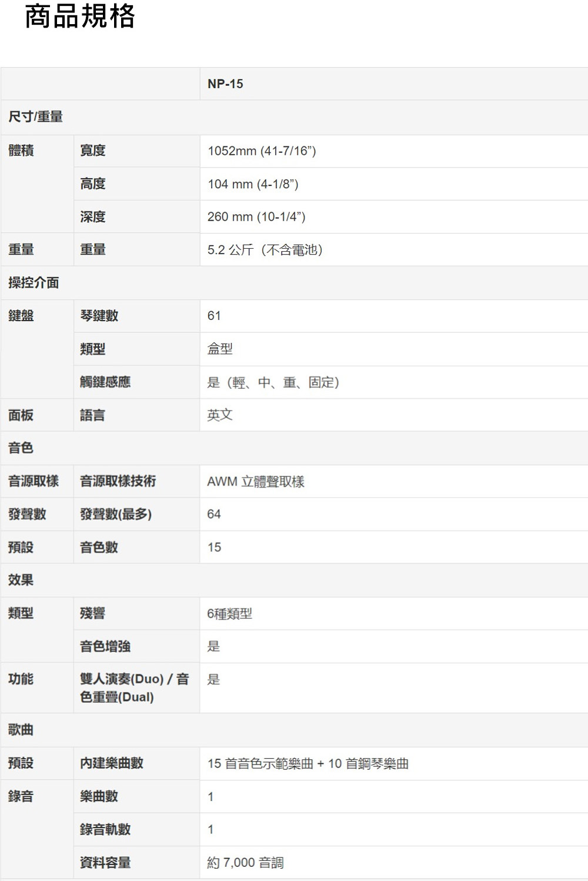
Task: Click the 錄音軌數 label
Action: coord(105,829)
